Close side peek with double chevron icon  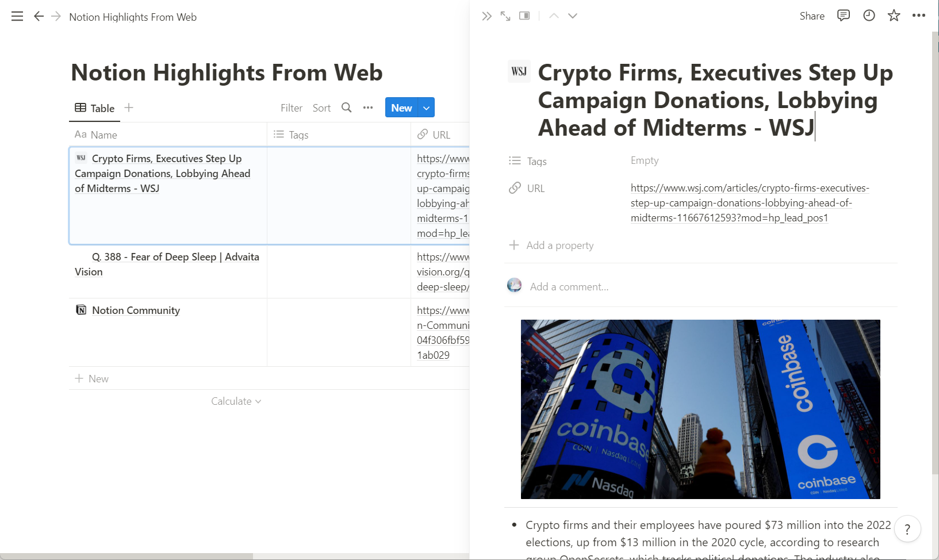[x=486, y=16]
